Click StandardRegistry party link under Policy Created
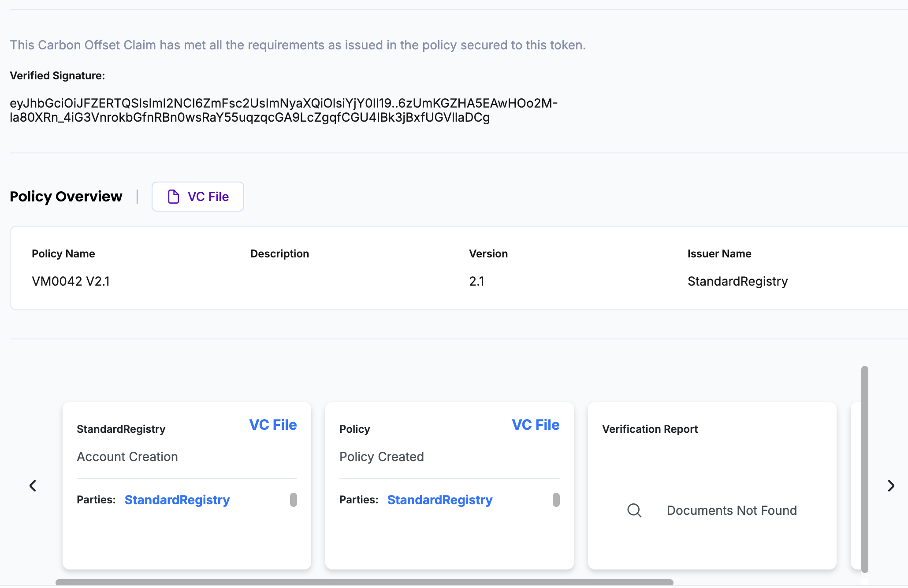The height and width of the screenshot is (588, 908). pyautogui.click(x=439, y=500)
